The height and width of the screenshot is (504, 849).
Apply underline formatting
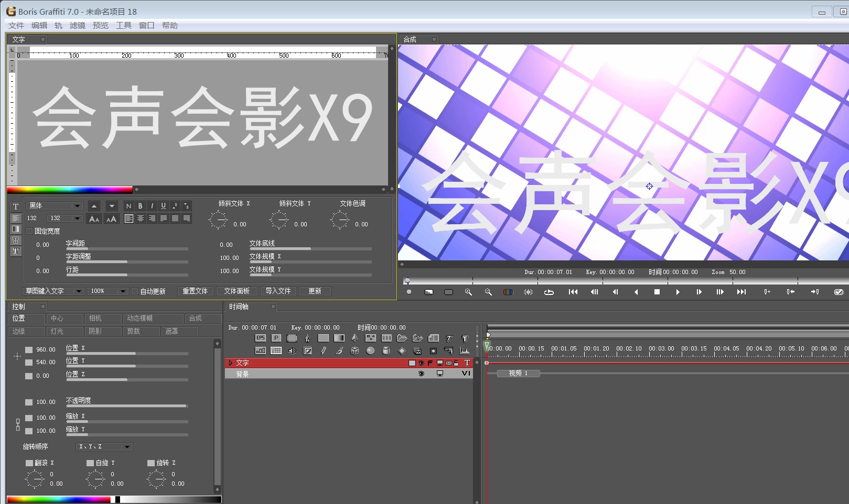[x=163, y=206]
